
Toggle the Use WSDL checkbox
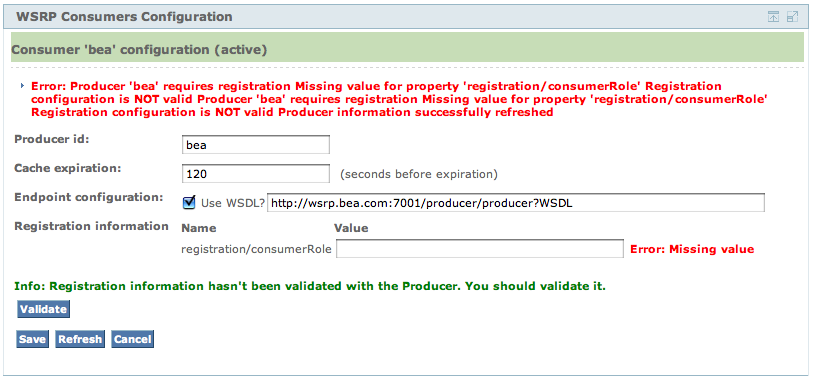pyautogui.click(x=189, y=202)
